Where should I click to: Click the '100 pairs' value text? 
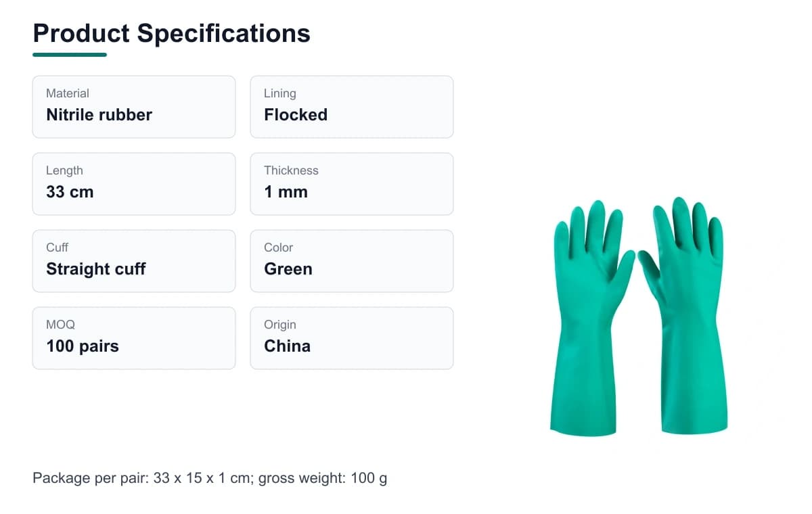(x=83, y=346)
